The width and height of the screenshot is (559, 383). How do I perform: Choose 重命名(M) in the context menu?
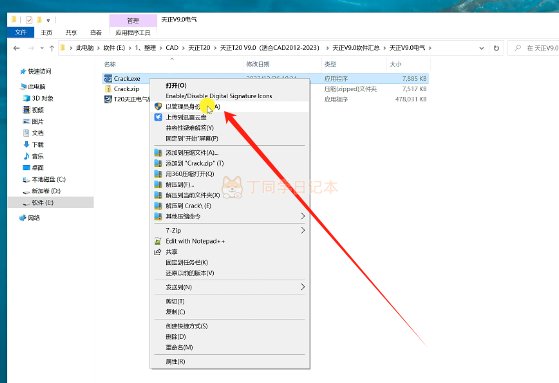point(179,347)
